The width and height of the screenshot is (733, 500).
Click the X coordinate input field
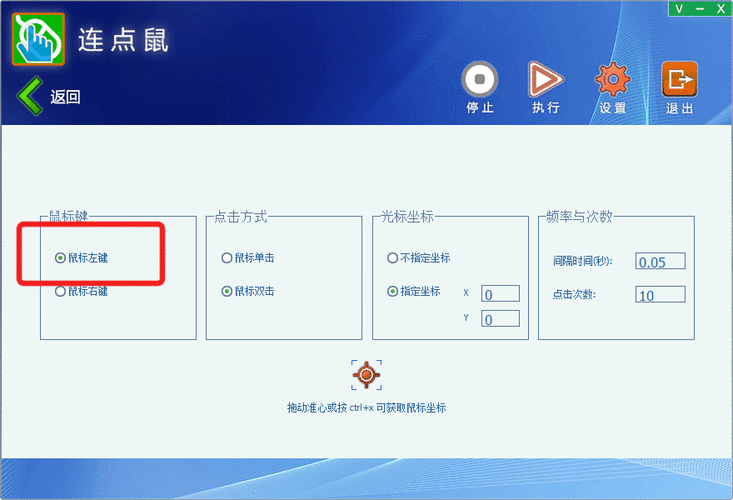pyautogui.click(x=500, y=293)
